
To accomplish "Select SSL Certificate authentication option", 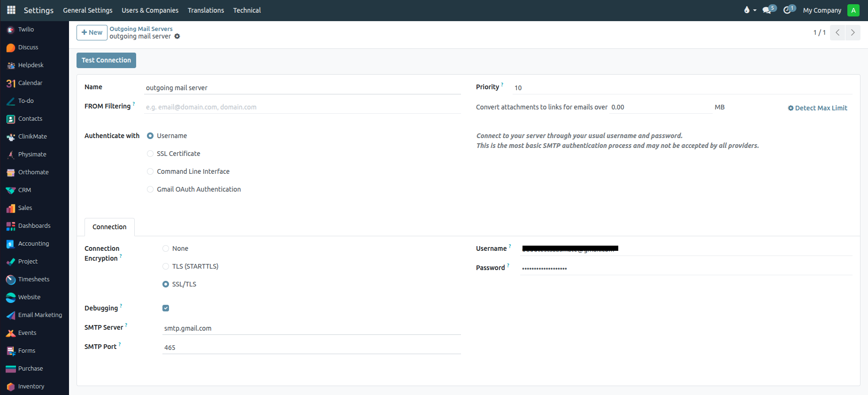I will 150,154.
